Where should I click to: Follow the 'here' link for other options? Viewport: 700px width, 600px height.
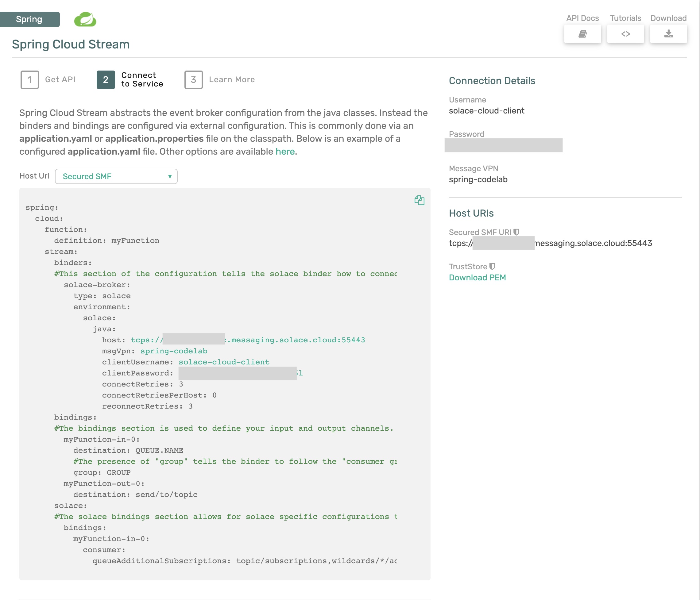285,152
